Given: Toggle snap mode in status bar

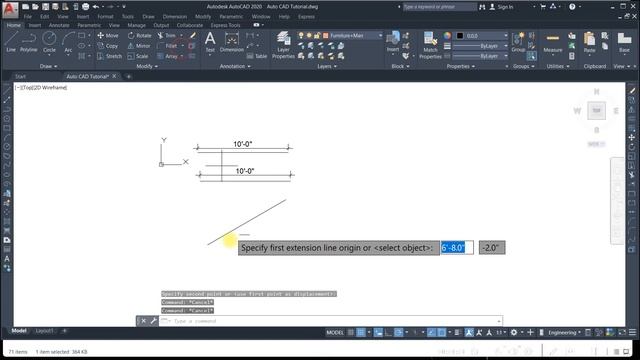Looking at the screenshot, I should coord(361,332).
